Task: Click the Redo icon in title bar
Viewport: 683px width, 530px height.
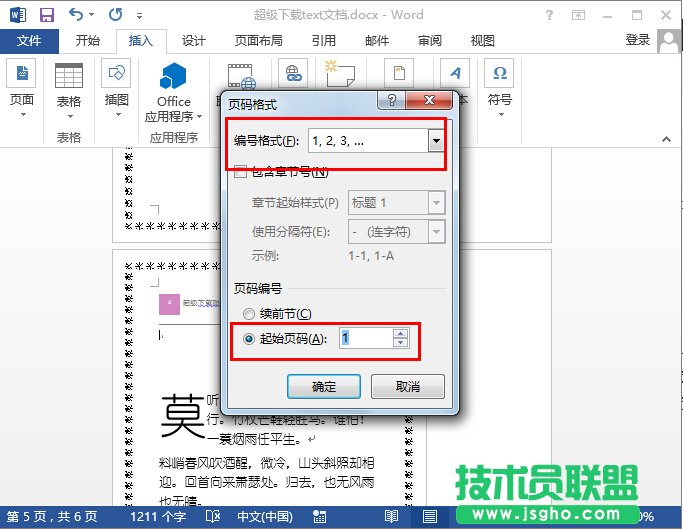Action: (115, 15)
